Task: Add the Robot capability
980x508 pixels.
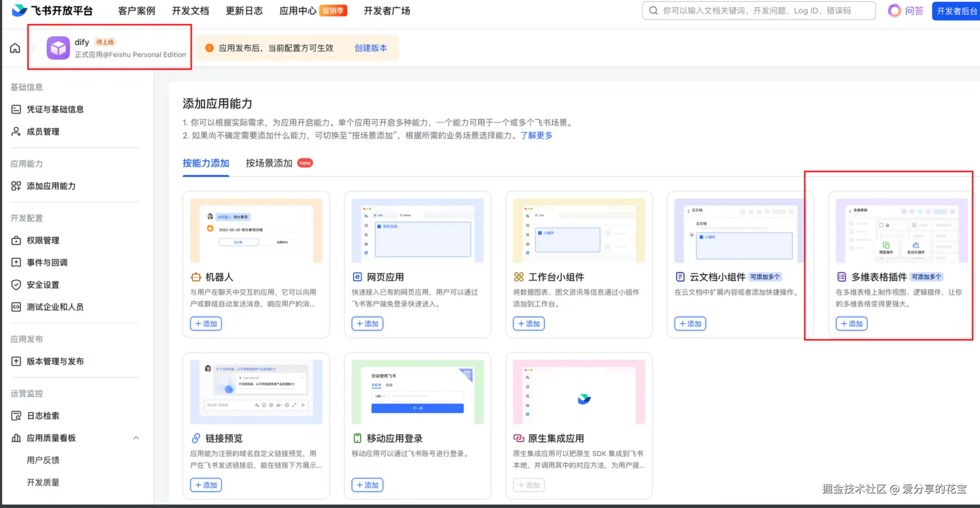Action: click(206, 324)
